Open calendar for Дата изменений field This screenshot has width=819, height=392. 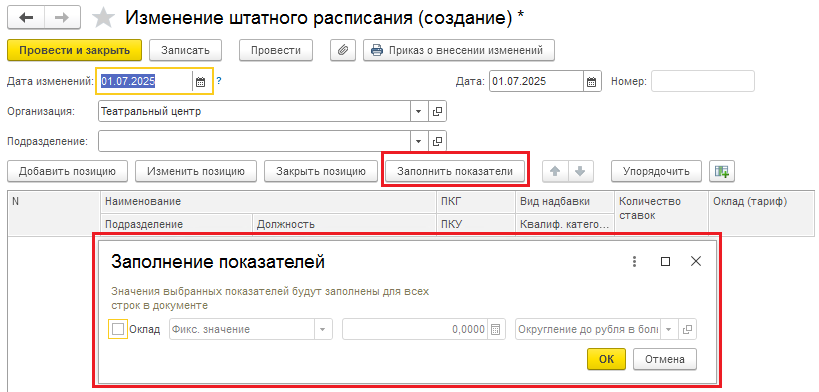201,82
